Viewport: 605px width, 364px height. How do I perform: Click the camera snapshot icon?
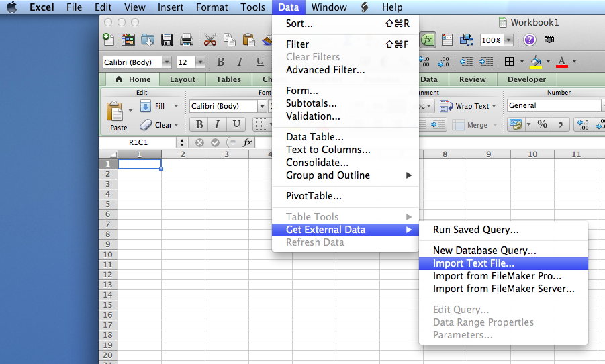[x=549, y=40]
